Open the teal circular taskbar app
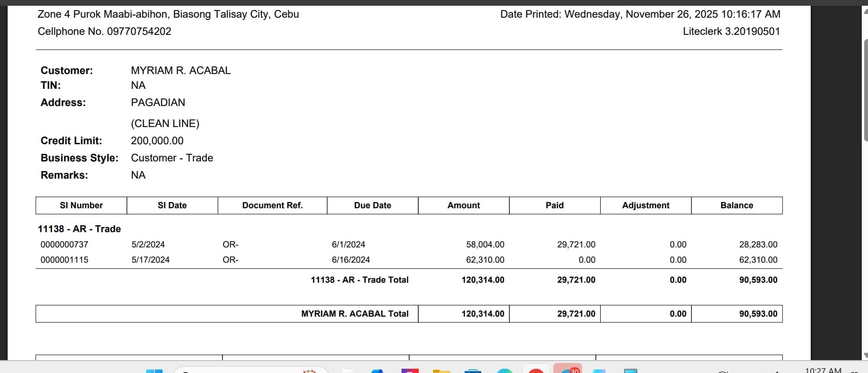Screen dimensions: 868x373 point(504,371)
